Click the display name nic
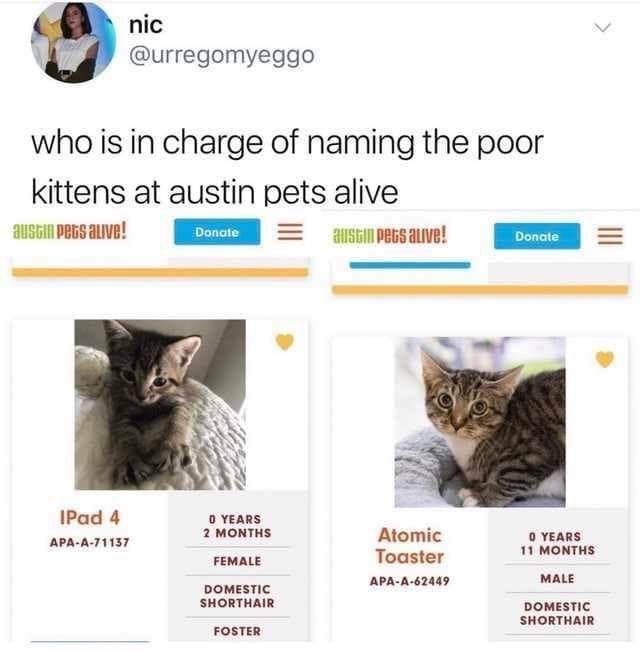This screenshot has height=652, width=640. click(146, 25)
